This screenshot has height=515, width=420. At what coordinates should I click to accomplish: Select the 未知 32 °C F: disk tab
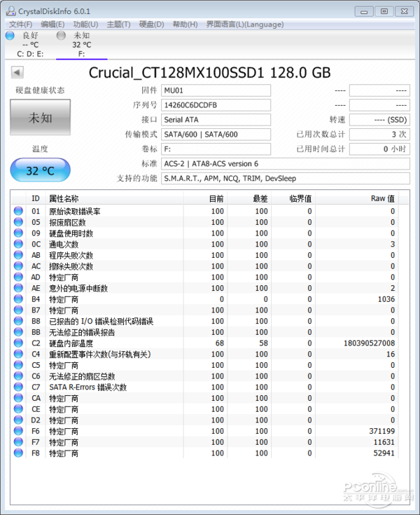coord(82,44)
